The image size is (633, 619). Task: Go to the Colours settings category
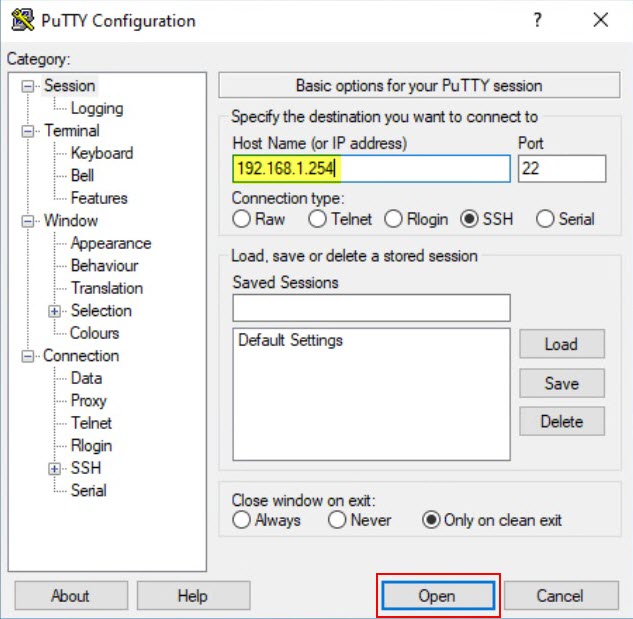94,333
